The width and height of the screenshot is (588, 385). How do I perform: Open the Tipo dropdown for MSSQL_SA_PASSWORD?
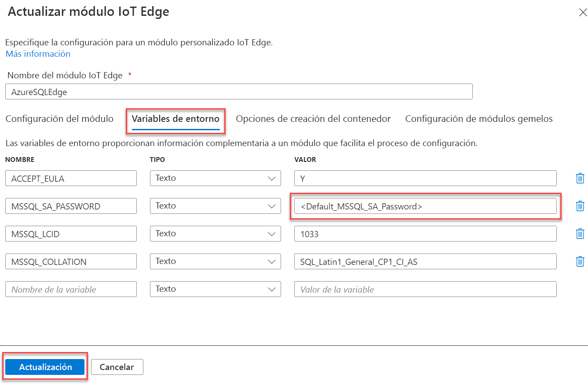[x=215, y=206]
